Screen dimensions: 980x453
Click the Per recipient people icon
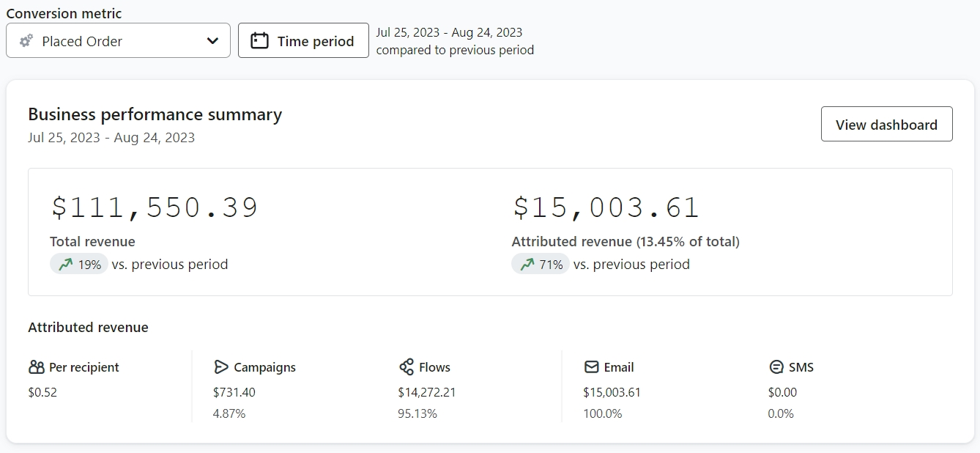coord(37,367)
